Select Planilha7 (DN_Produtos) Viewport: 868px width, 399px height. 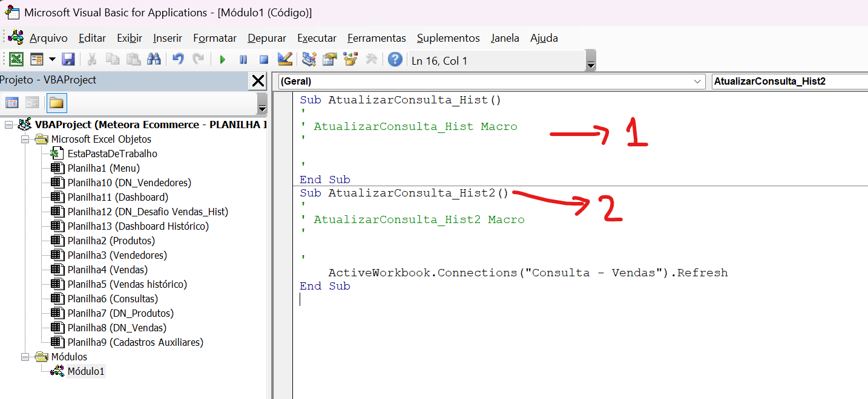click(120, 313)
